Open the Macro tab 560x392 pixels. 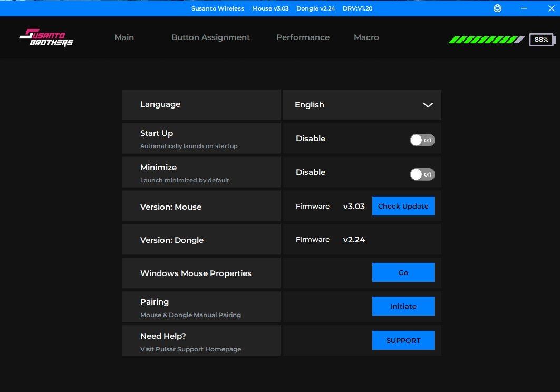click(366, 37)
